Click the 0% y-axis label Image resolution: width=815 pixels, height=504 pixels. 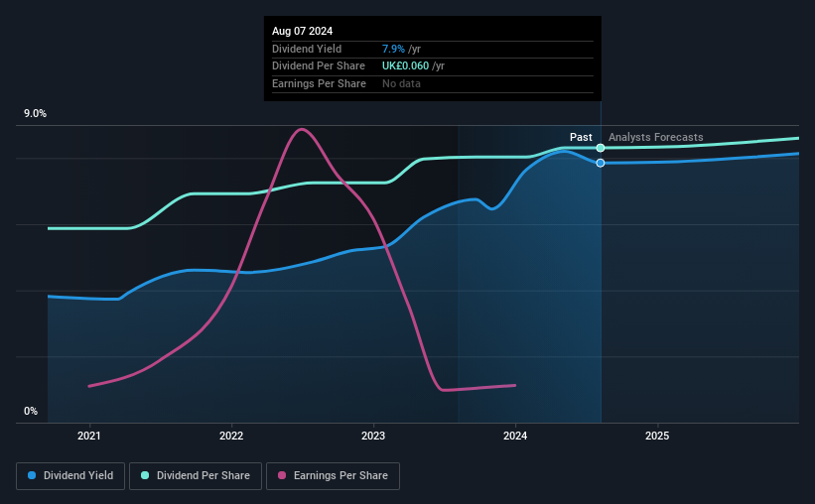pyautogui.click(x=31, y=411)
